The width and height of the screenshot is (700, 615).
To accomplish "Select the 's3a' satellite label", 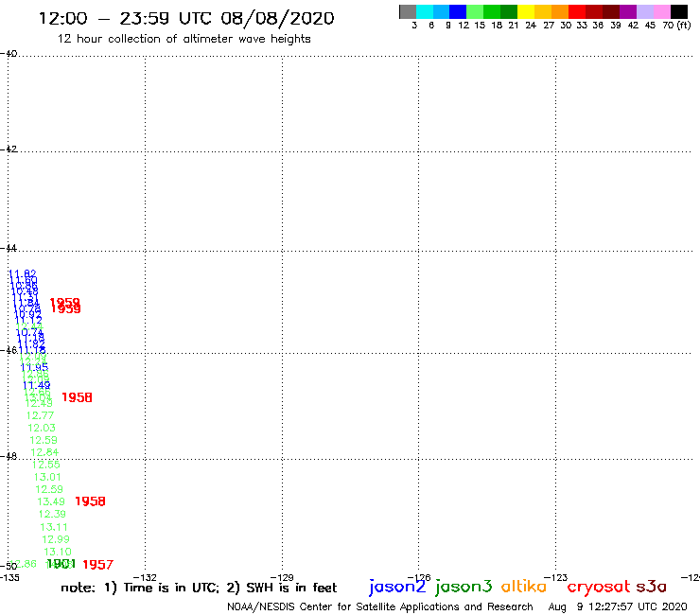I will [651, 587].
